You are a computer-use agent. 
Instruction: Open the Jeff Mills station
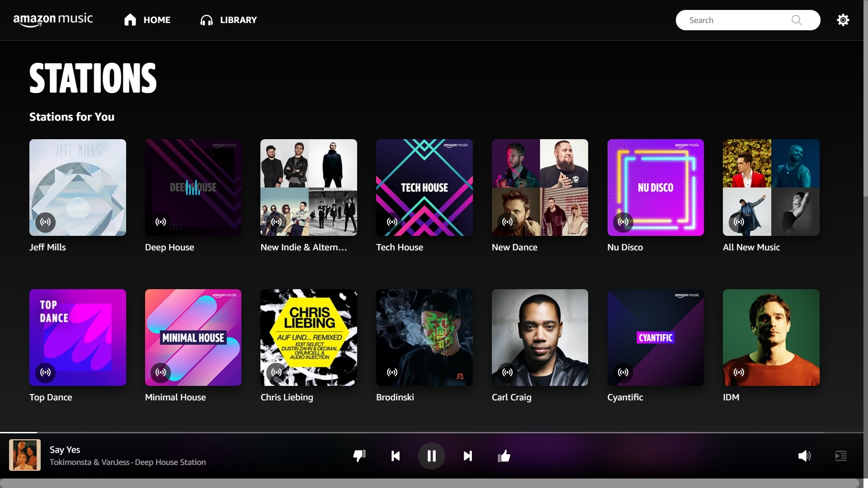77,187
